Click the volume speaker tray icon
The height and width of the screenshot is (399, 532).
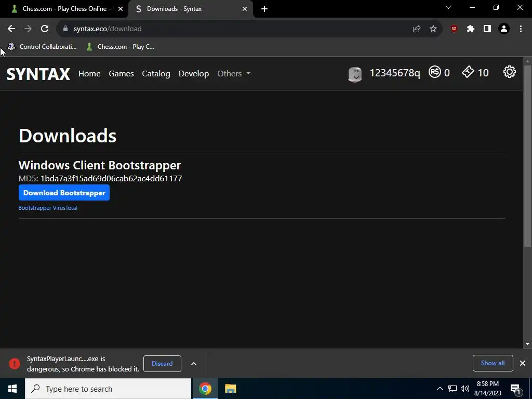click(465, 389)
